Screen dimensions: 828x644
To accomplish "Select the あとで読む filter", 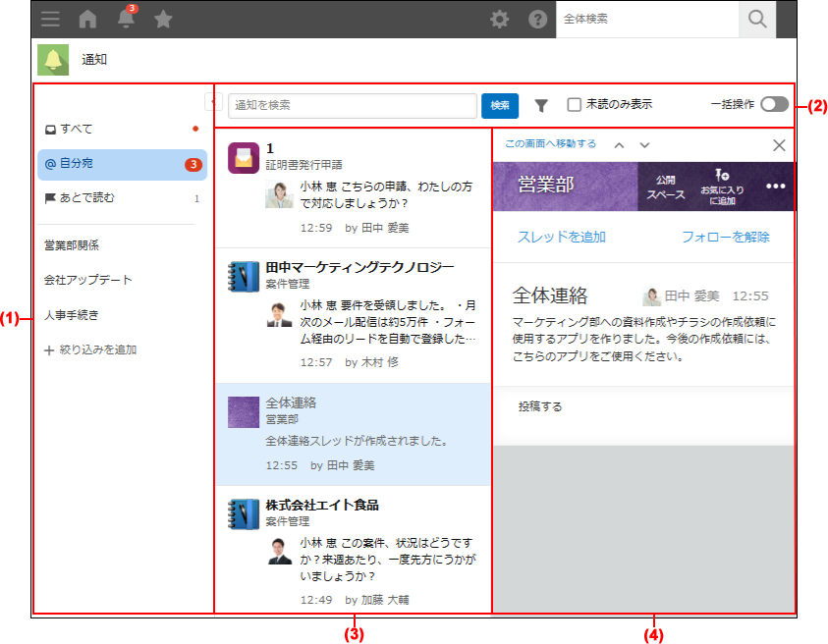I will [x=122, y=198].
